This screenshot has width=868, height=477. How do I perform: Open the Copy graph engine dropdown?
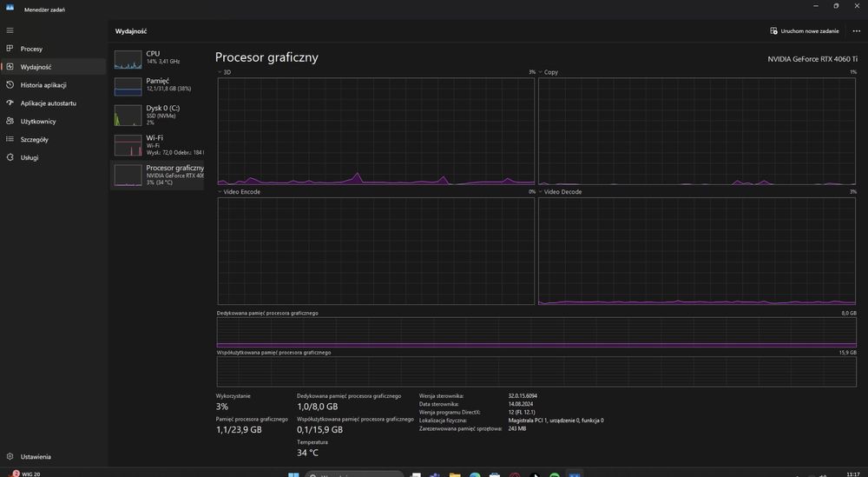pyautogui.click(x=541, y=72)
